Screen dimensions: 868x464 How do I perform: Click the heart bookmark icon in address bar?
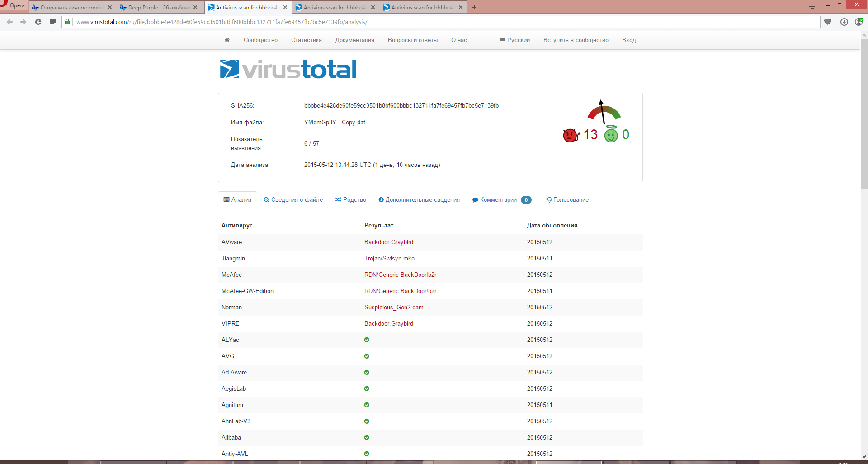click(x=828, y=22)
